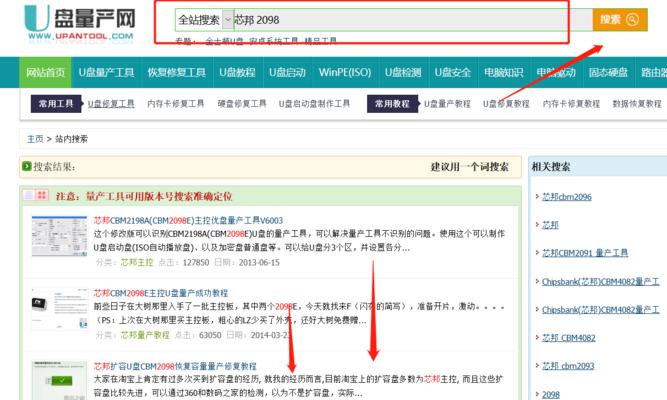Open the WinPE(ISO) nav item

click(x=345, y=72)
